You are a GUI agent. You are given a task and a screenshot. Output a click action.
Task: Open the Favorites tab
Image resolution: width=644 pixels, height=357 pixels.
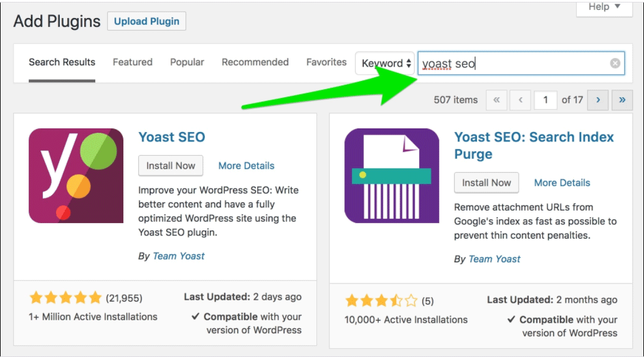click(x=326, y=62)
